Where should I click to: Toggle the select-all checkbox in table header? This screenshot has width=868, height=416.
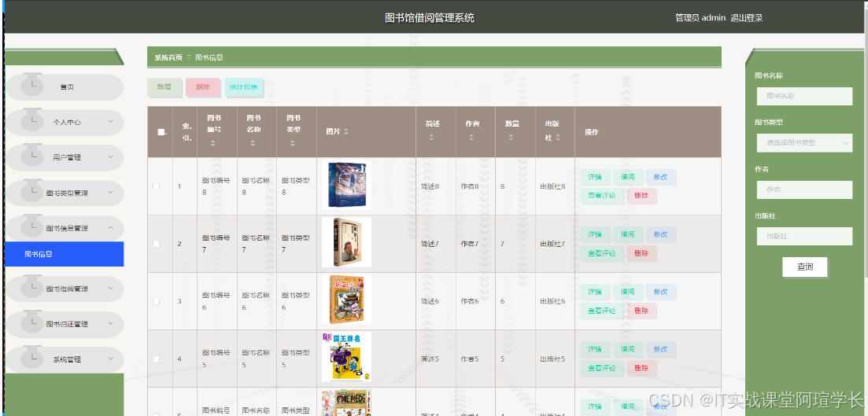161,132
